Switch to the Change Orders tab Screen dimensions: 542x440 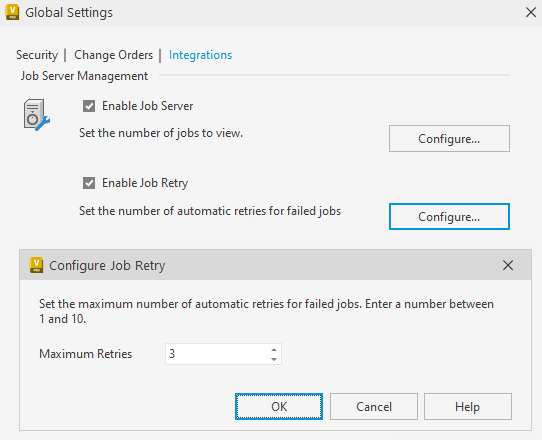coord(113,55)
